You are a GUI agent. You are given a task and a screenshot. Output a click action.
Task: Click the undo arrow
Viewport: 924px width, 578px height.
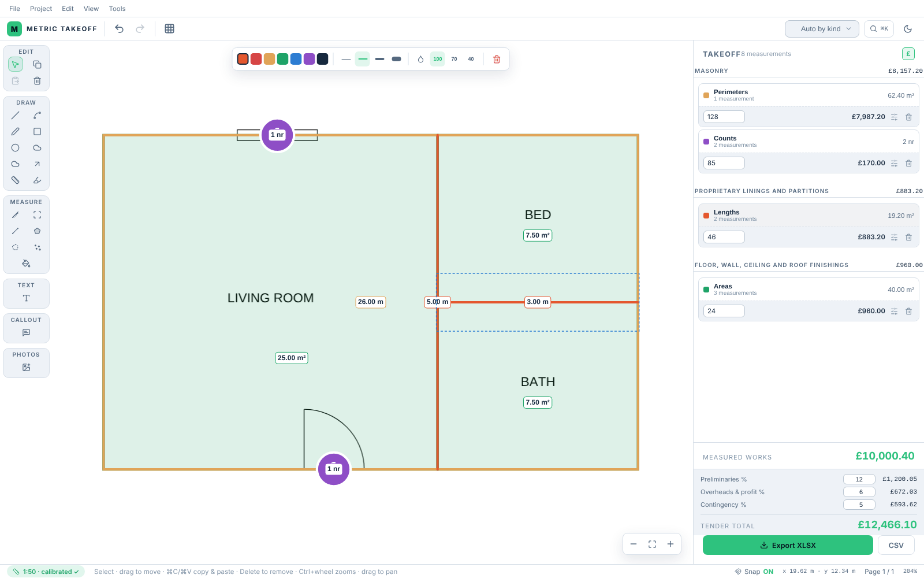[119, 29]
